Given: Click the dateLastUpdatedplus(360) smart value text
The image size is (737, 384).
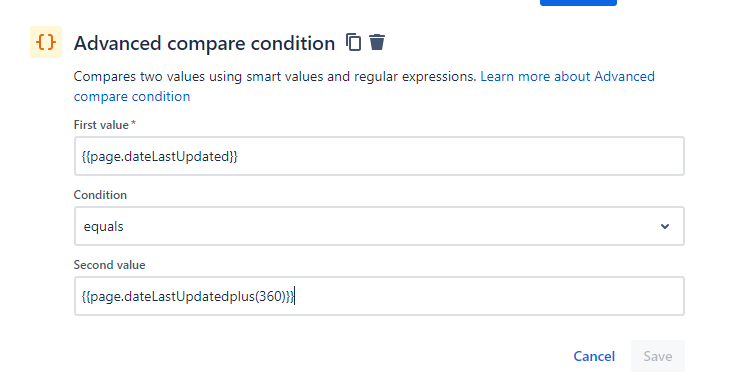Looking at the screenshot, I should (188, 297).
